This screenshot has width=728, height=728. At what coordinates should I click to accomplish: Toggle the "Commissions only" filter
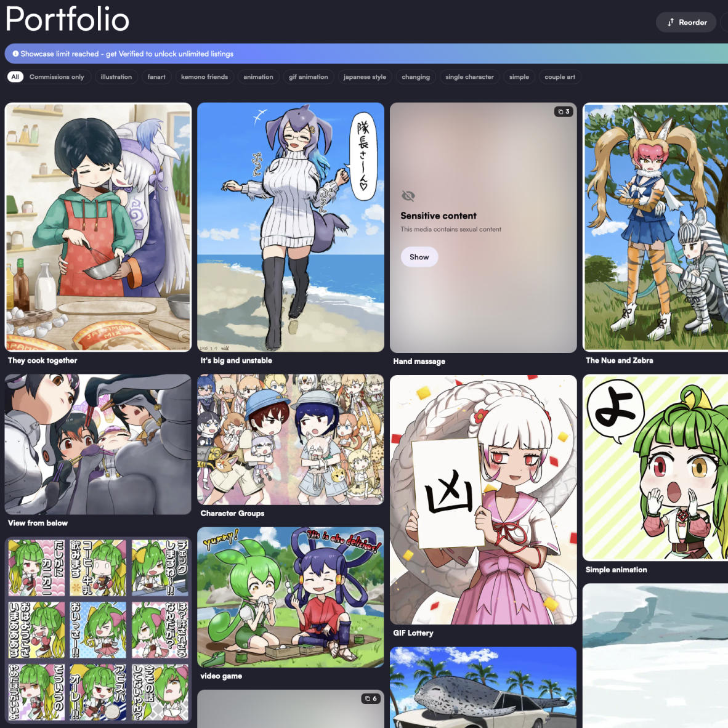click(57, 76)
